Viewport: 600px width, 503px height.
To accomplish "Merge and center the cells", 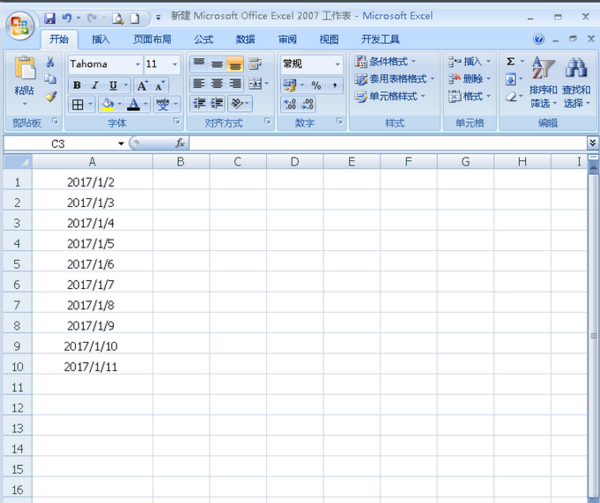I will 255,83.
